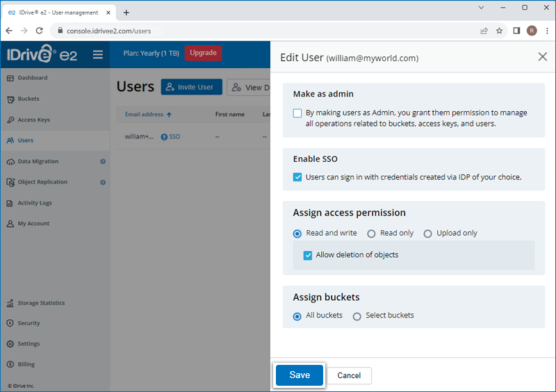This screenshot has width=556, height=392.
Task: Close the Edit User panel
Action: click(x=543, y=57)
